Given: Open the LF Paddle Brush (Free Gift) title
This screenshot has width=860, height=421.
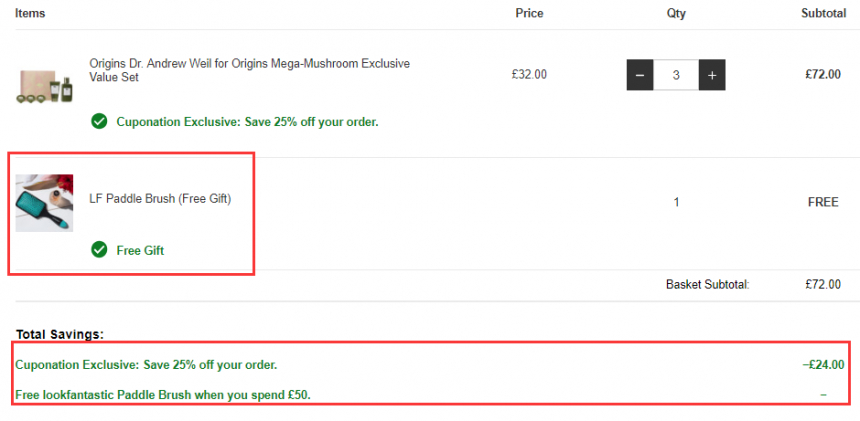Looking at the screenshot, I should click(x=160, y=199).
